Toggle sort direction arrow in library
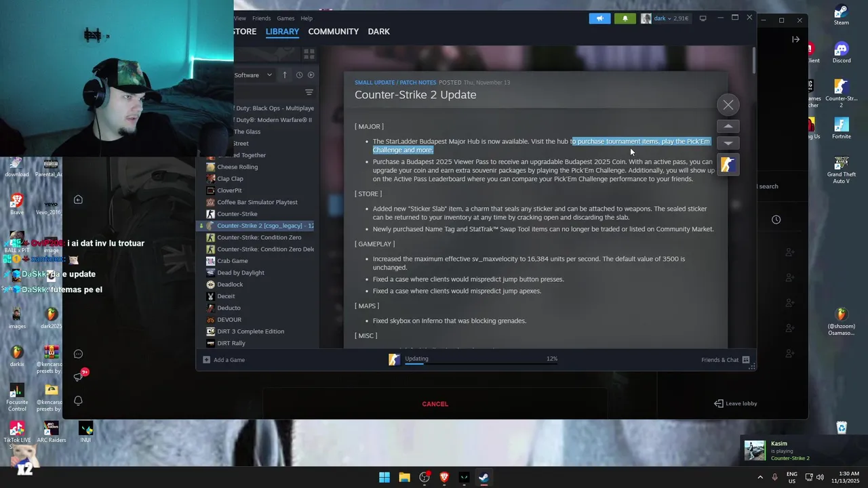This screenshot has width=868, height=488. [285, 75]
